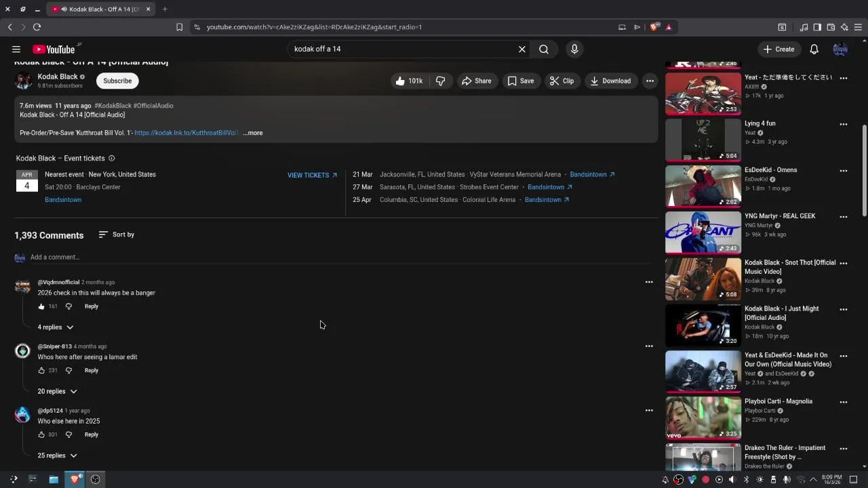Image resolution: width=868 pixels, height=488 pixels.
Task: Open Brave Shields lion icon
Action: (654, 27)
